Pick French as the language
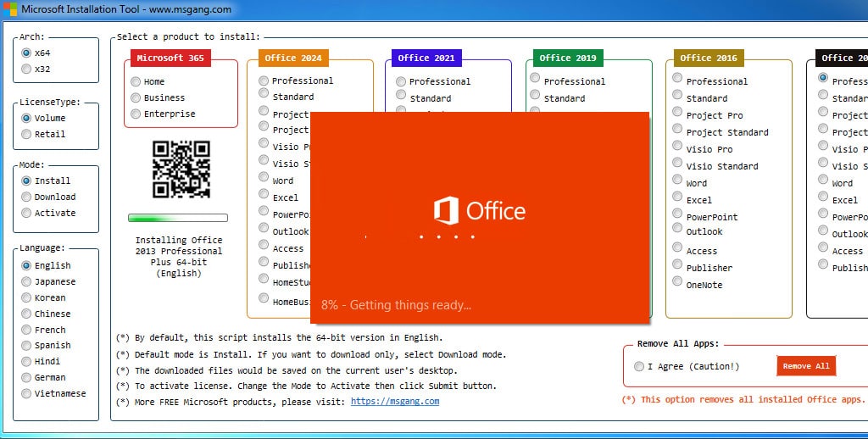The height and width of the screenshot is (439, 868). point(26,330)
